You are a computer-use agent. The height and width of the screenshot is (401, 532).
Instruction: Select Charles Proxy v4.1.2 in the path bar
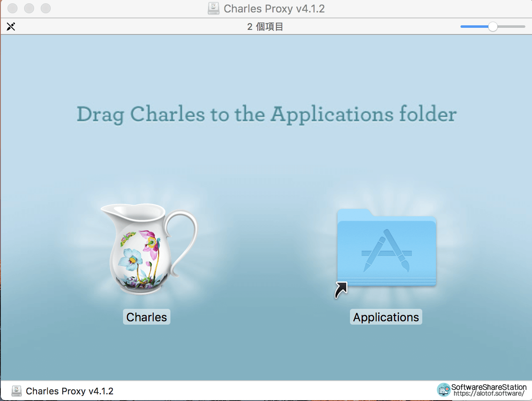click(x=69, y=391)
